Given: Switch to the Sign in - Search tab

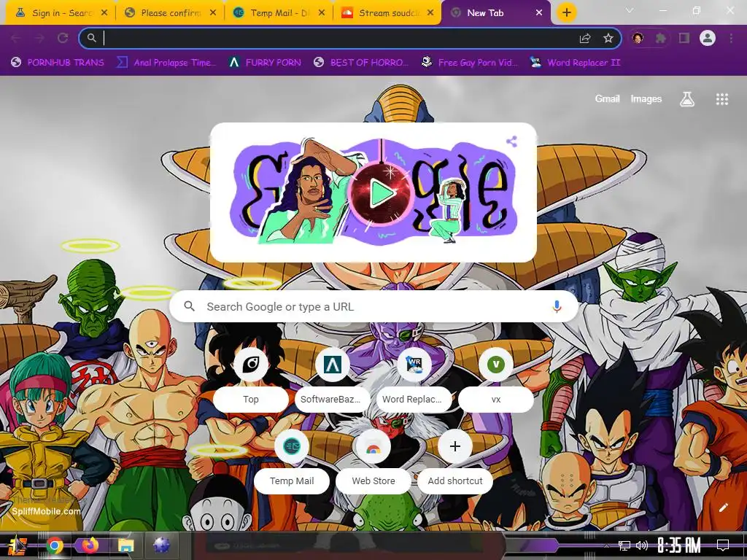Looking at the screenshot, I should pos(55,13).
